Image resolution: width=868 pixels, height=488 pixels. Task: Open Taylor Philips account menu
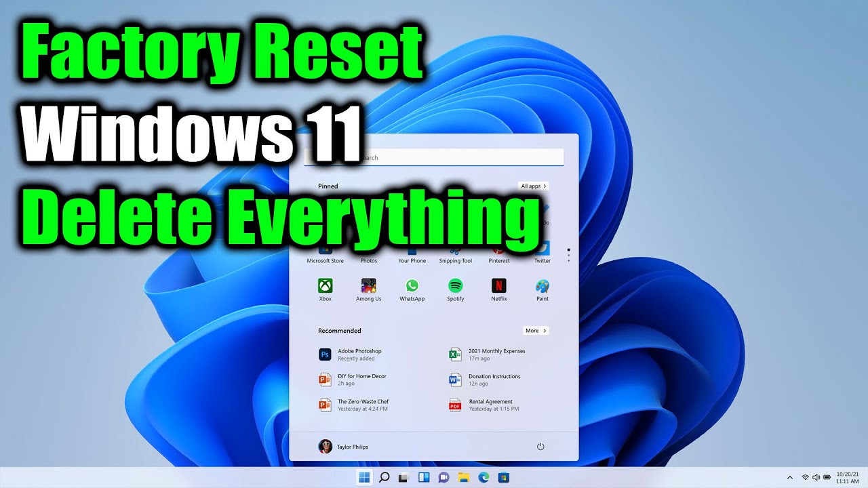343,447
